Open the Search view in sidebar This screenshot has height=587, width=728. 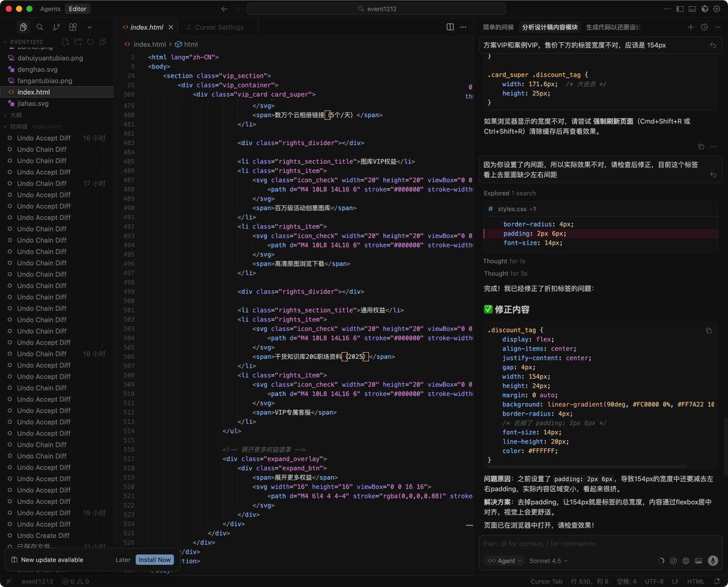tap(39, 27)
